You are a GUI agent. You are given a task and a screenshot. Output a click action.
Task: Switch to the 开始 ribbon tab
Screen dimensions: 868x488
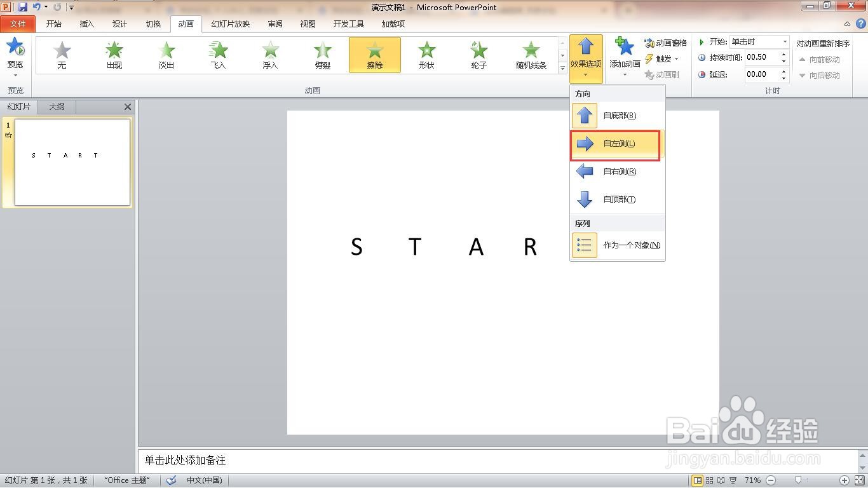tap(54, 24)
